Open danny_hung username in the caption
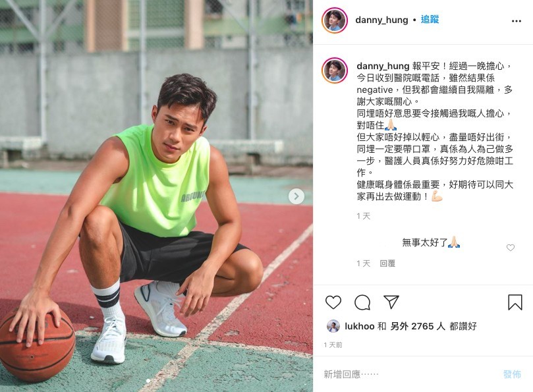Viewport: 533px width, 392px height. pos(383,66)
